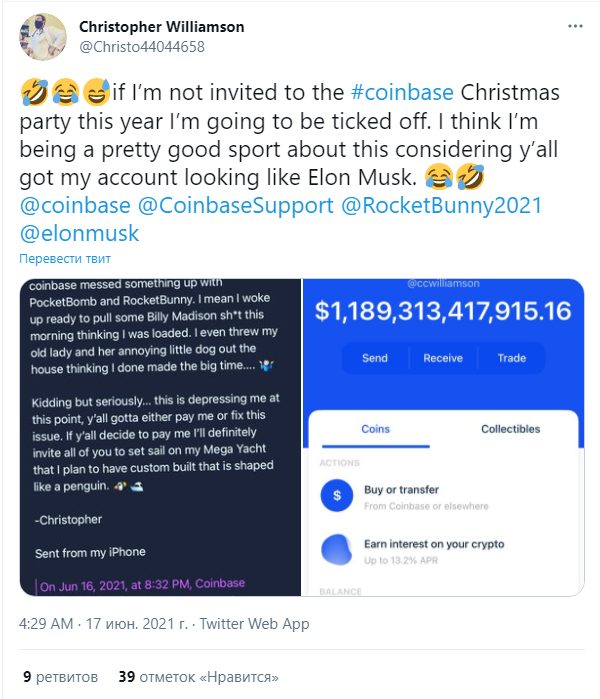This screenshot has height=699, width=600.
Task: Open the @coinbase mention
Action: click(x=75, y=206)
